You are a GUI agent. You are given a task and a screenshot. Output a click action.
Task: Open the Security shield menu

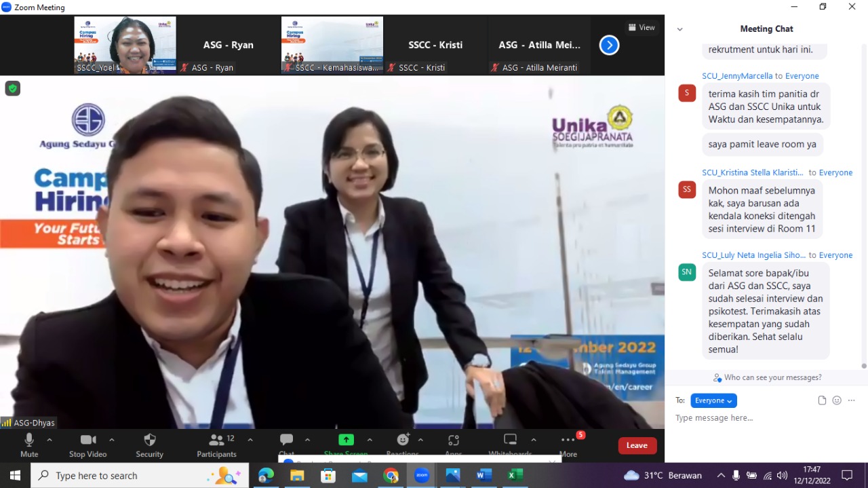[149, 445]
